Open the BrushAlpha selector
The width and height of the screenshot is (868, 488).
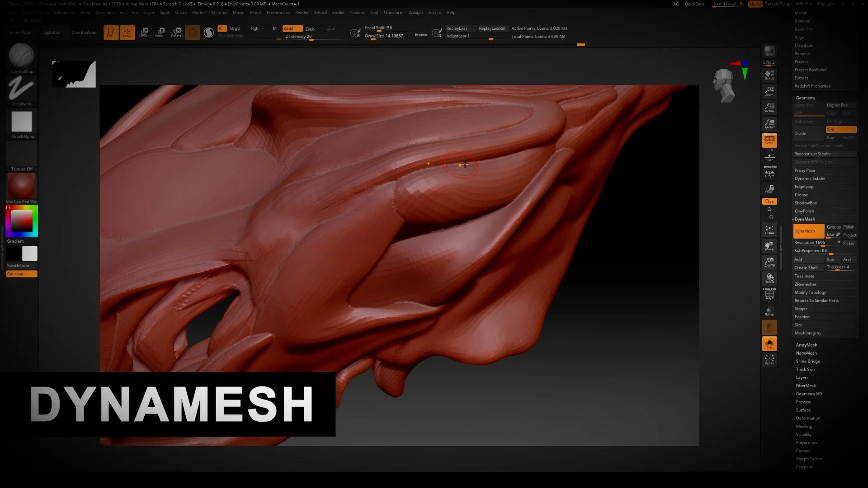click(21, 122)
